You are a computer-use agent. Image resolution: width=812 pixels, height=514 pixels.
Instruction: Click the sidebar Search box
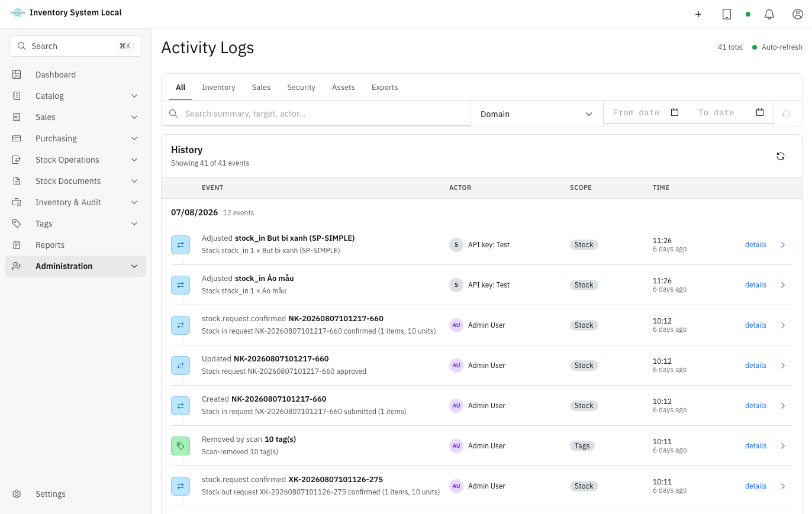tap(75, 46)
